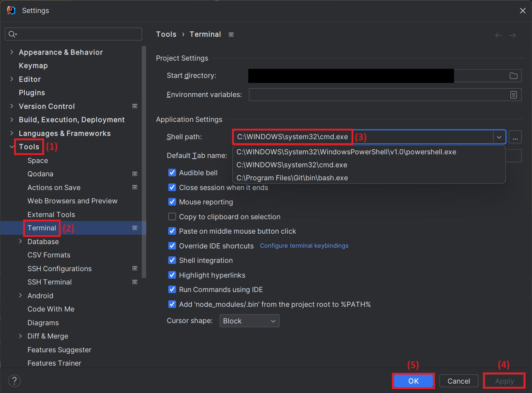Select External Tools item

point(51,215)
